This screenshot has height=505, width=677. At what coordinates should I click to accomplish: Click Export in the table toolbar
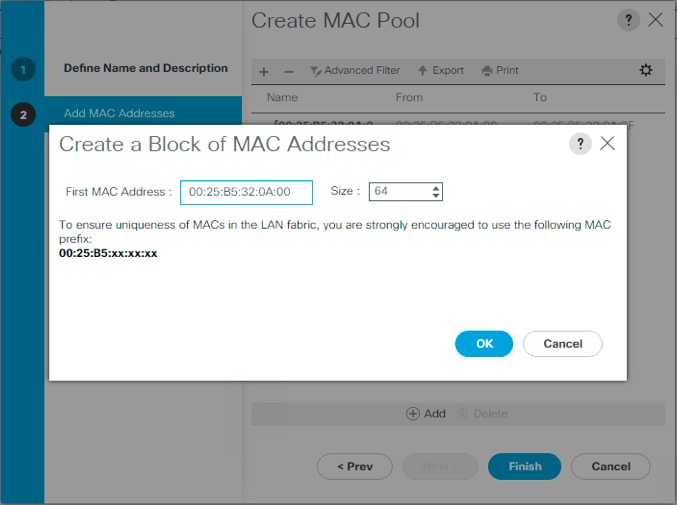[x=441, y=70]
